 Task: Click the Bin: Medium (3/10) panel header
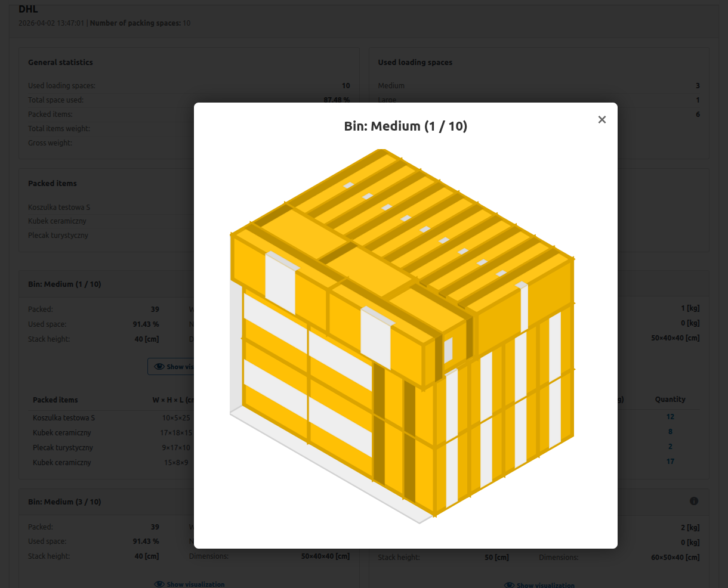pos(64,502)
